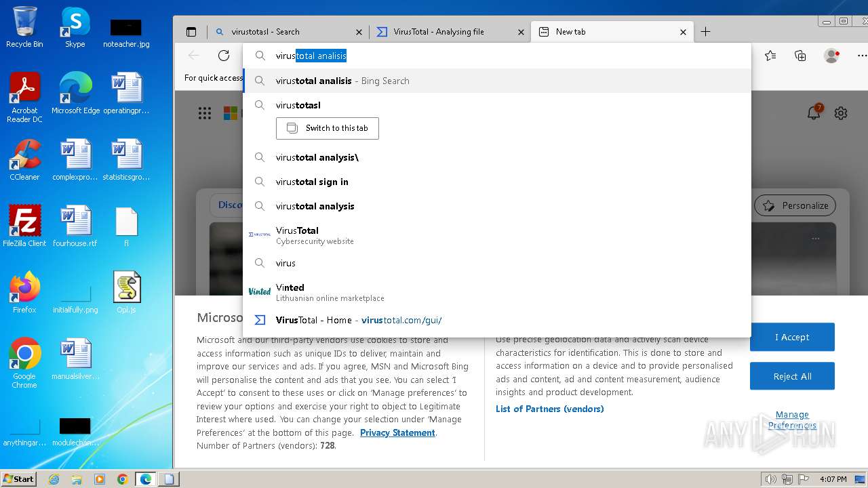Open Internet Explorer taskbar icon
The height and width of the screenshot is (488, 868).
[x=54, y=479]
